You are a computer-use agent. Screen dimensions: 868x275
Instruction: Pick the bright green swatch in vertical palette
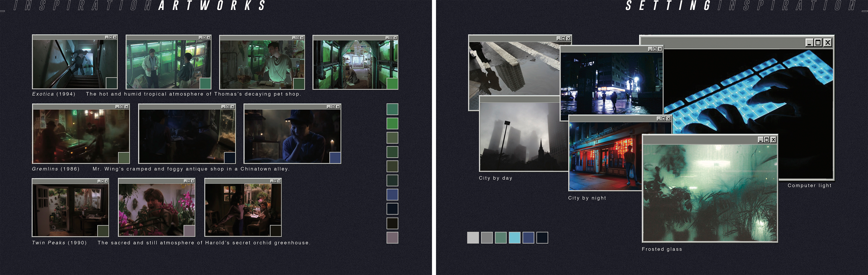point(392,123)
